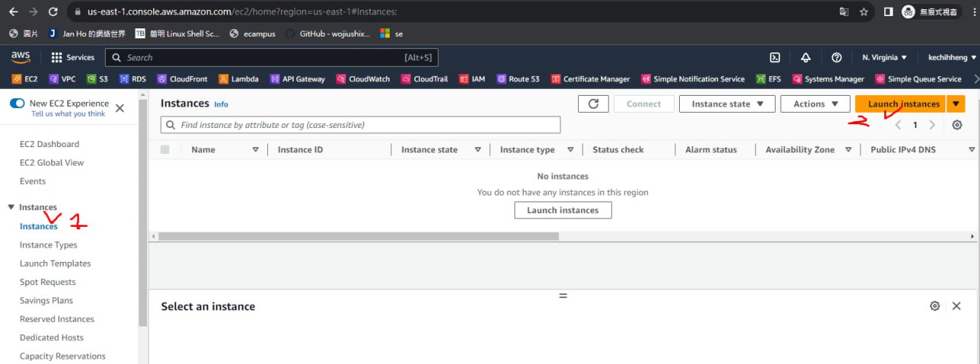Bookmark this page with star icon
Viewport: 980px width, 364px height.
point(864,12)
